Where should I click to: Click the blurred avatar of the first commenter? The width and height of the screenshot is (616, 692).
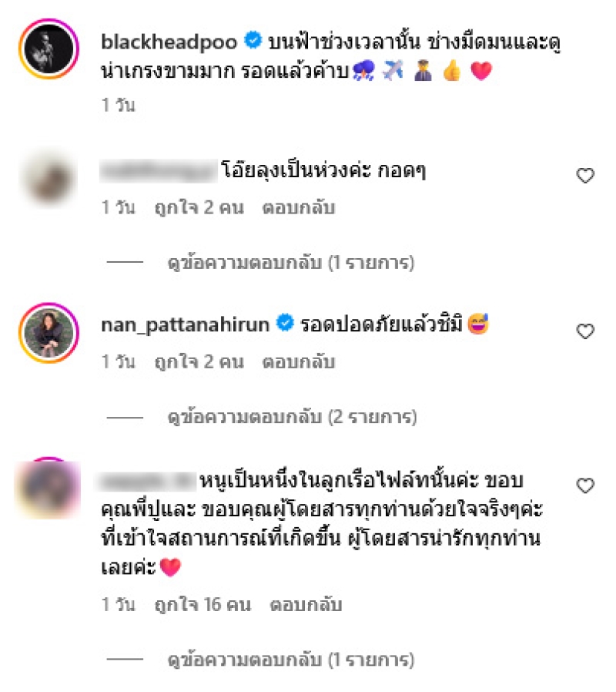coord(49,178)
